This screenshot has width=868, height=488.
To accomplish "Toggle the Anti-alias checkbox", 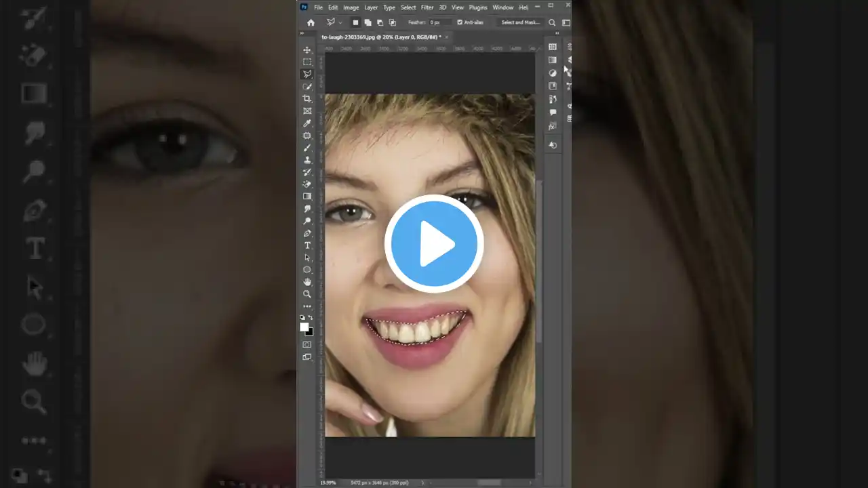I will [460, 22].
